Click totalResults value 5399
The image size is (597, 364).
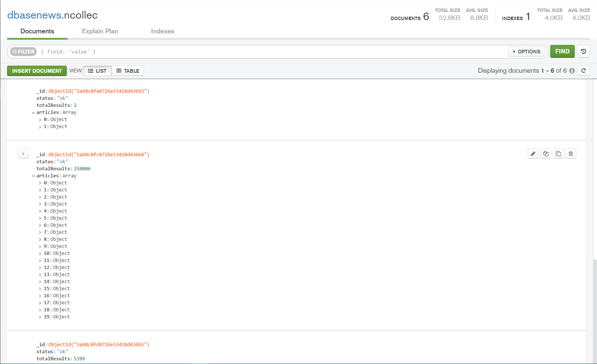click(79, 359)
